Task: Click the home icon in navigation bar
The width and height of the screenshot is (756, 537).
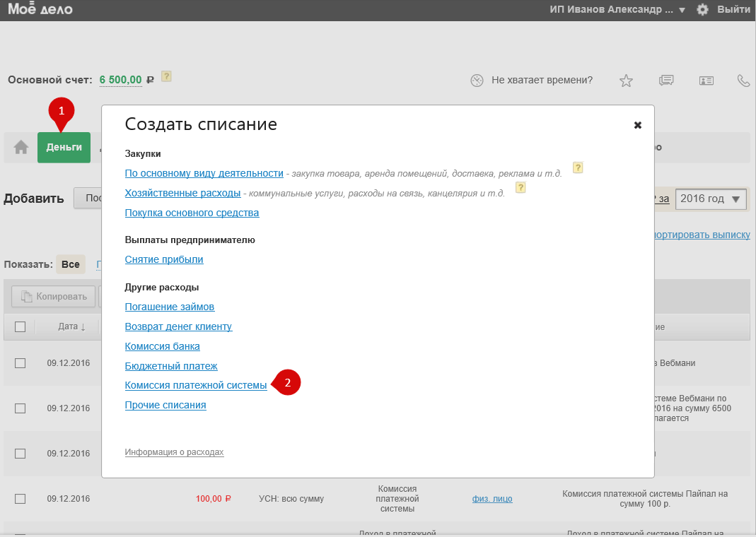Action: click(21, 148)
